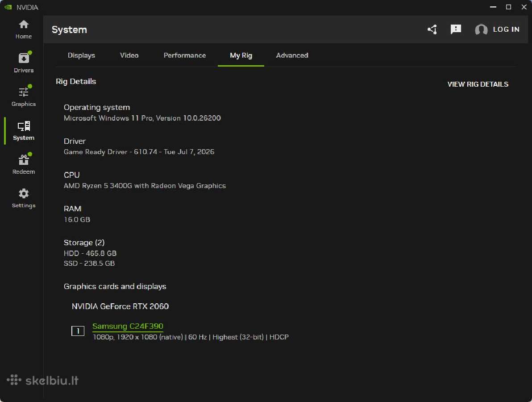Click the share icon in header
This screenshot has height=402, width=532.
[432, 29]
